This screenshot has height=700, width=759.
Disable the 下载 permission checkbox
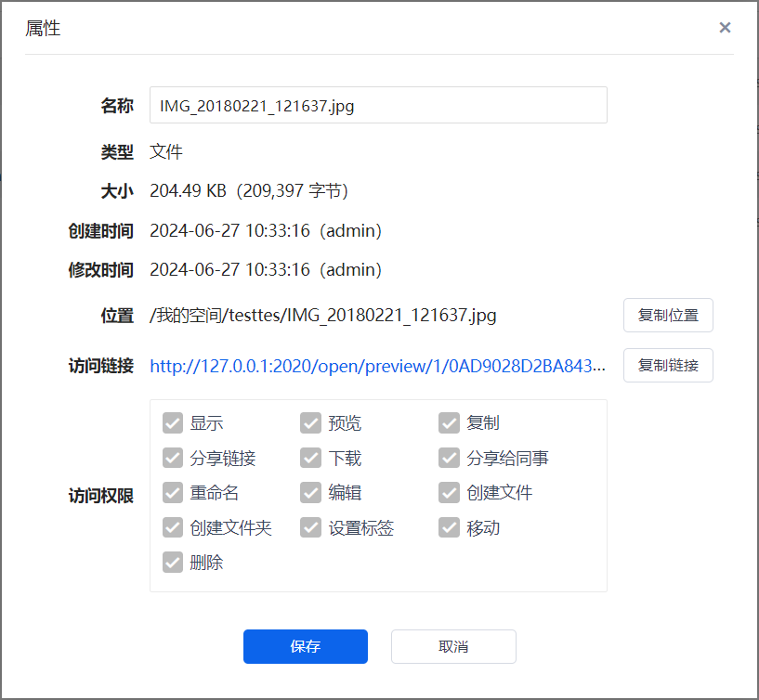(x=310, y=459)
